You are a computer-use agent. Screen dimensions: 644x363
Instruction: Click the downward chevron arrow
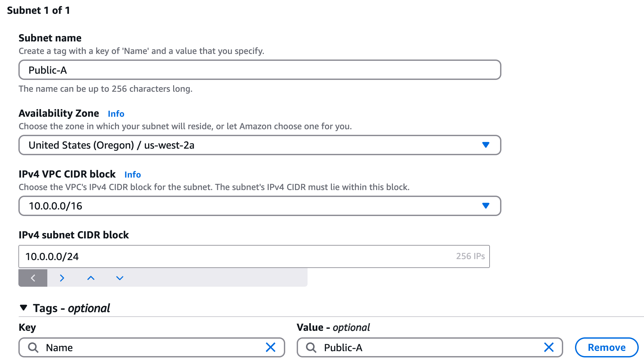119,278
